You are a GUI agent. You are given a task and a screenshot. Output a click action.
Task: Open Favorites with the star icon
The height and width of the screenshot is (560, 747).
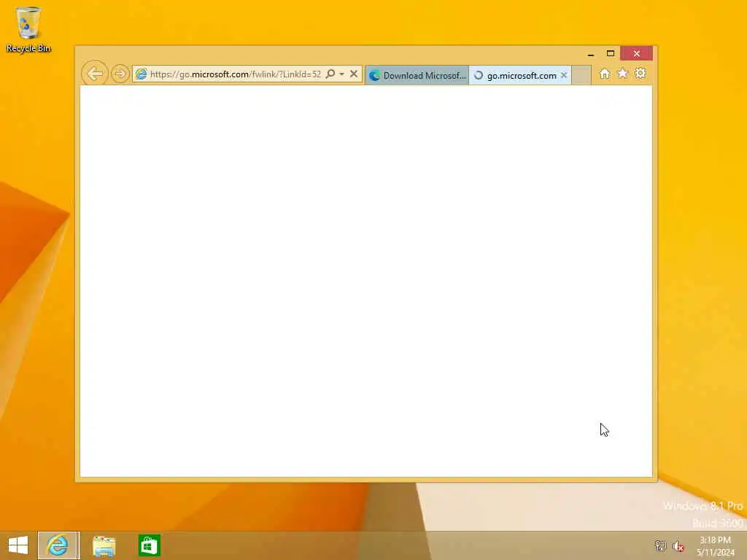pyautogui.click(x=622, y=73)
